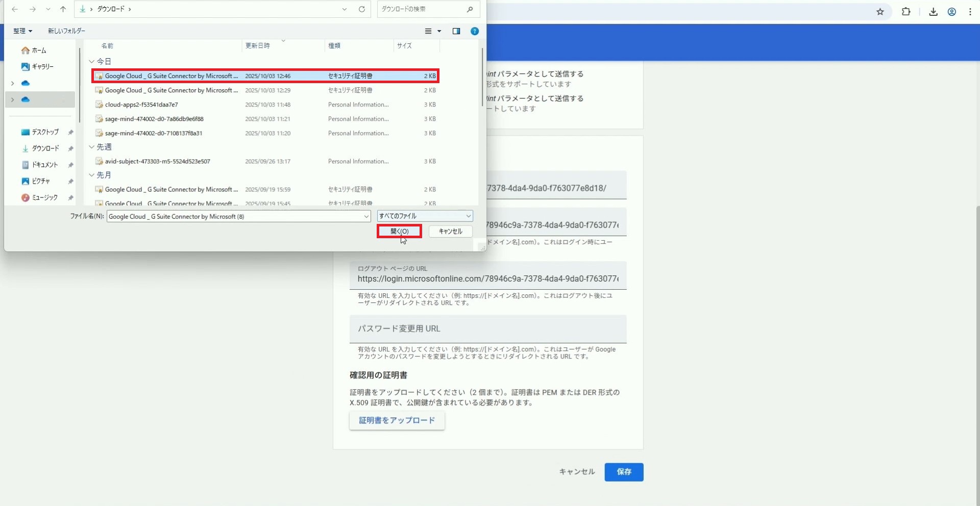980x506 pixels.
Task: Bookmark page with the star icon
Action: (880, 12)
